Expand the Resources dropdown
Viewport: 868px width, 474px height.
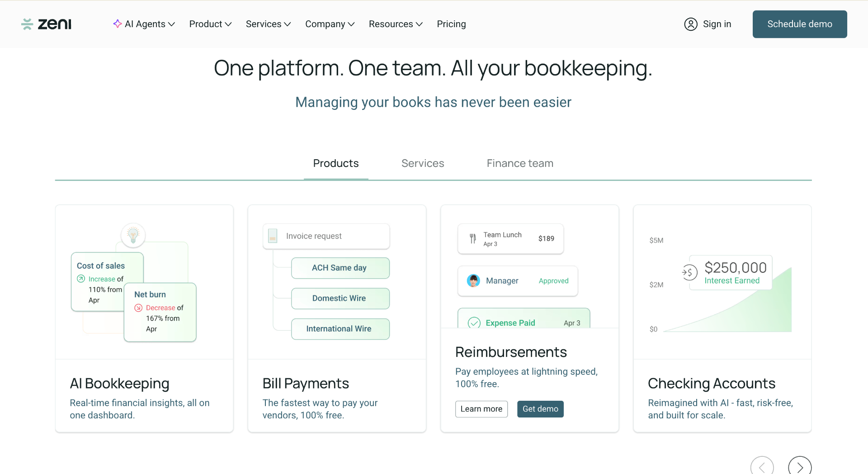pyautogui.click(x=396, y=24)
